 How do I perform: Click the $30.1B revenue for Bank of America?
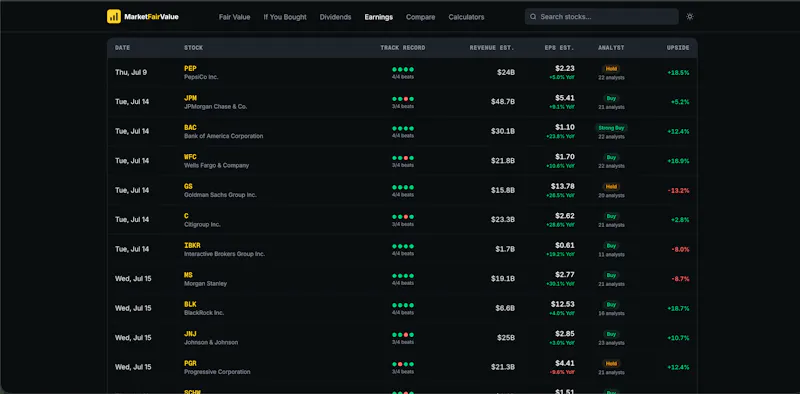point(503,132)
